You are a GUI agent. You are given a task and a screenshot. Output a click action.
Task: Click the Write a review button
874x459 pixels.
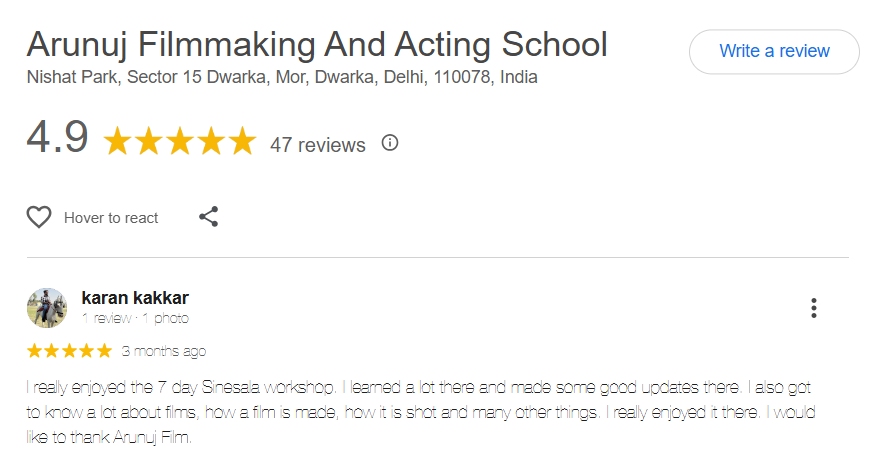[x=774, y=51]
